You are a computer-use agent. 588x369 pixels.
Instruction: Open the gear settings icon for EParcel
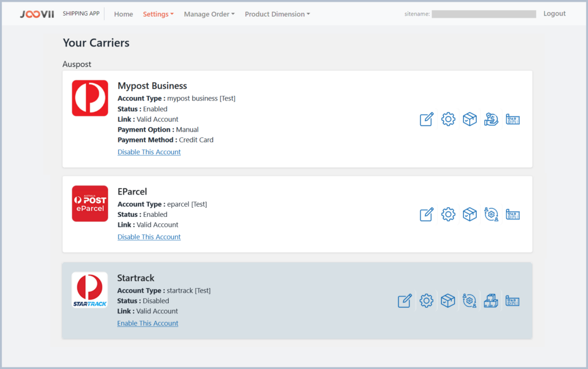[x=448, y=215]
